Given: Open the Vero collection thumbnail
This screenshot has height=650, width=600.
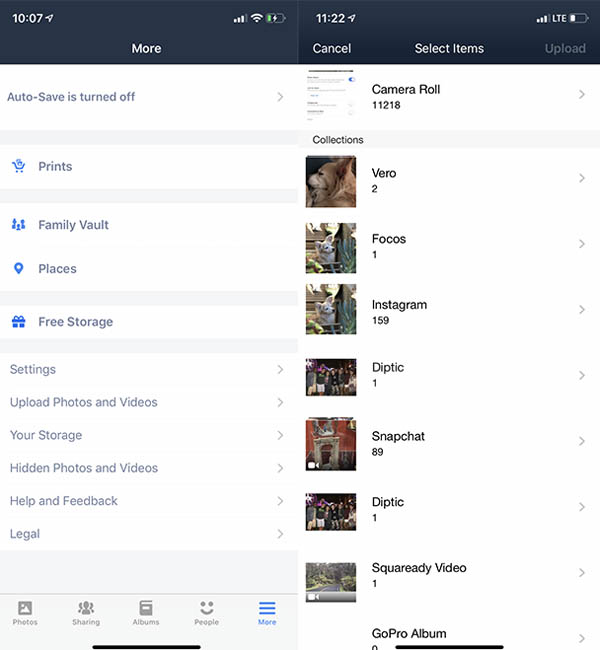Looking at the screenshot, I should [330, 182].
